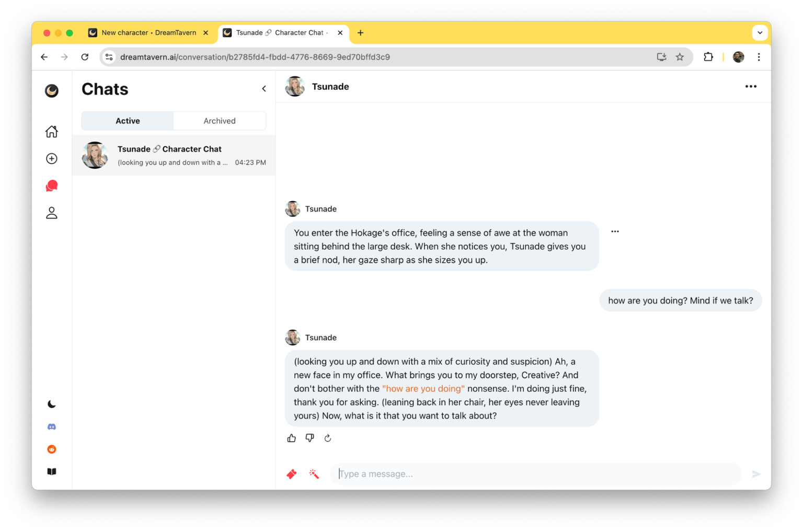Click the thumbs up on Tsunade's reply
Screen dimensions: 803x532
(292, 438)
